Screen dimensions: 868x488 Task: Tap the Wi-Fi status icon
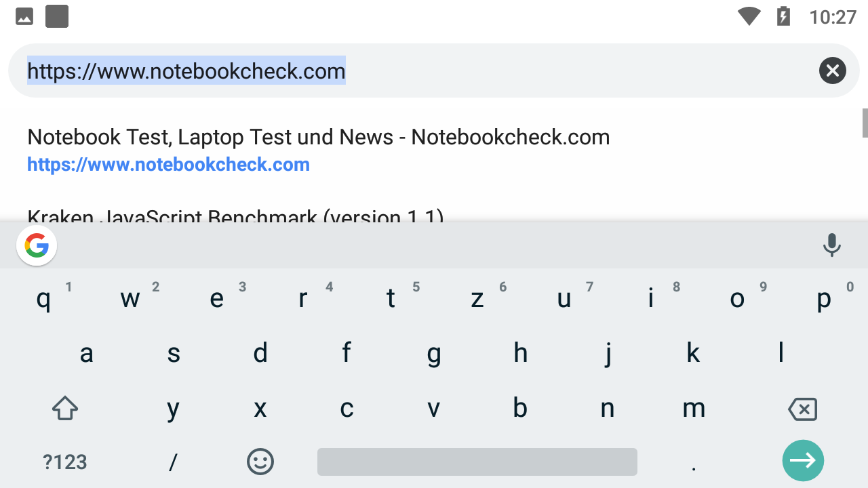[749, 16]
